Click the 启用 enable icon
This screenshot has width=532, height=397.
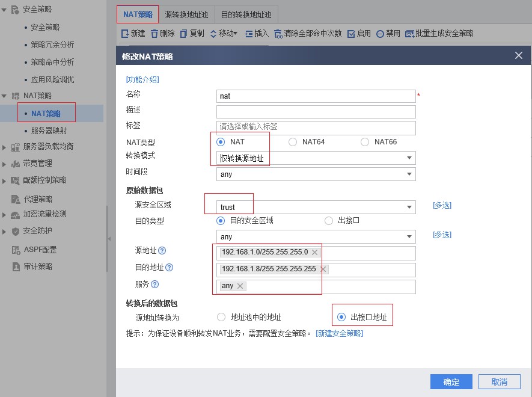click(x=359, y=34)
